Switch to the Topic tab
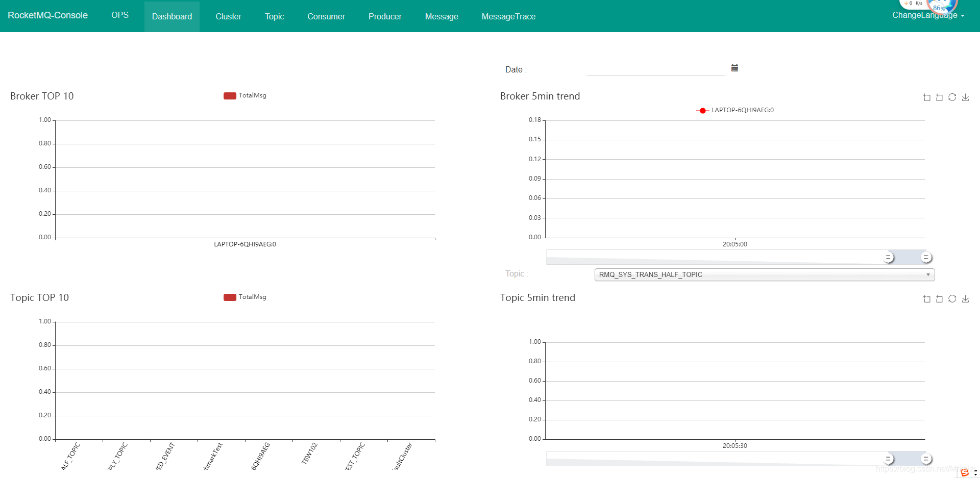The width and height of the screenshot is (980, 478). pos(274,16)
